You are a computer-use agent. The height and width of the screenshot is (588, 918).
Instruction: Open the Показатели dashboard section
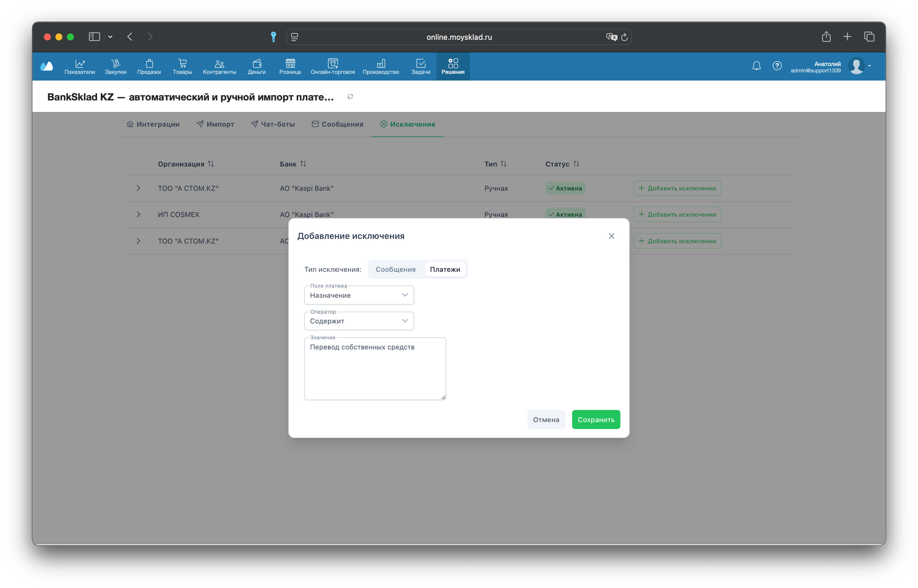click(x=79, y=66)
